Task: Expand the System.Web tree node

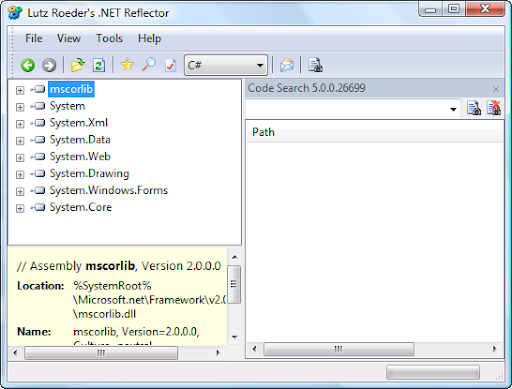Action: 20,158
